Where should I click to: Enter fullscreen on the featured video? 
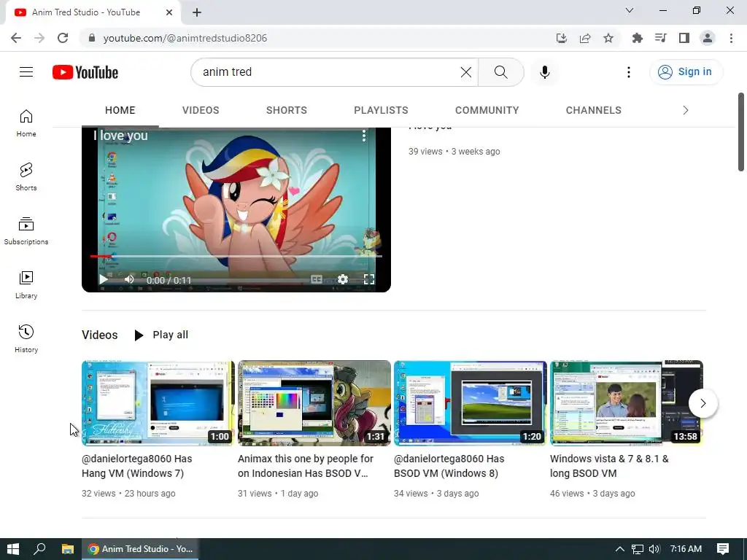point(369,279)
